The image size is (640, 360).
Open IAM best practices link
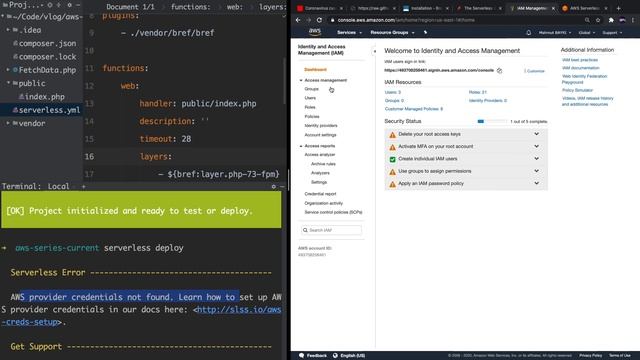click(x=580, y=60)
